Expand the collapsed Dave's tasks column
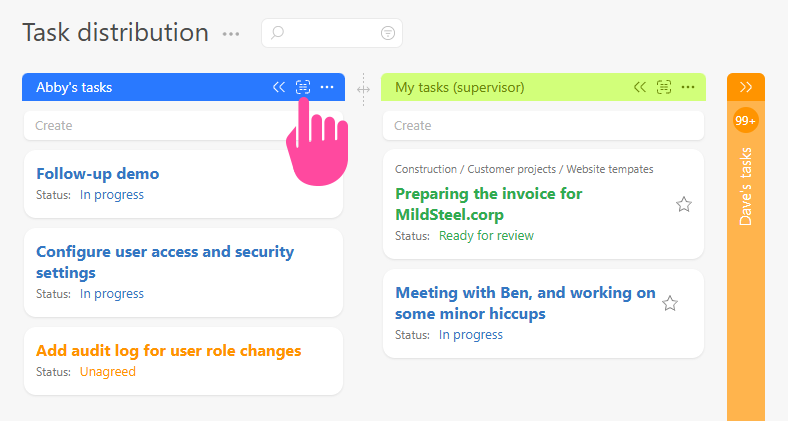Screen dimensions: 788x421 click(746, 87)
